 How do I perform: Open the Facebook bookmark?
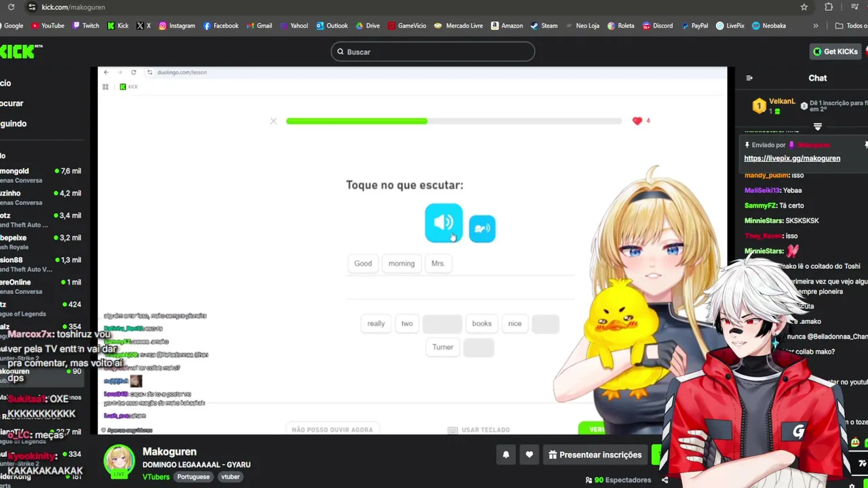pyautogui.click(x=221, y=26)
